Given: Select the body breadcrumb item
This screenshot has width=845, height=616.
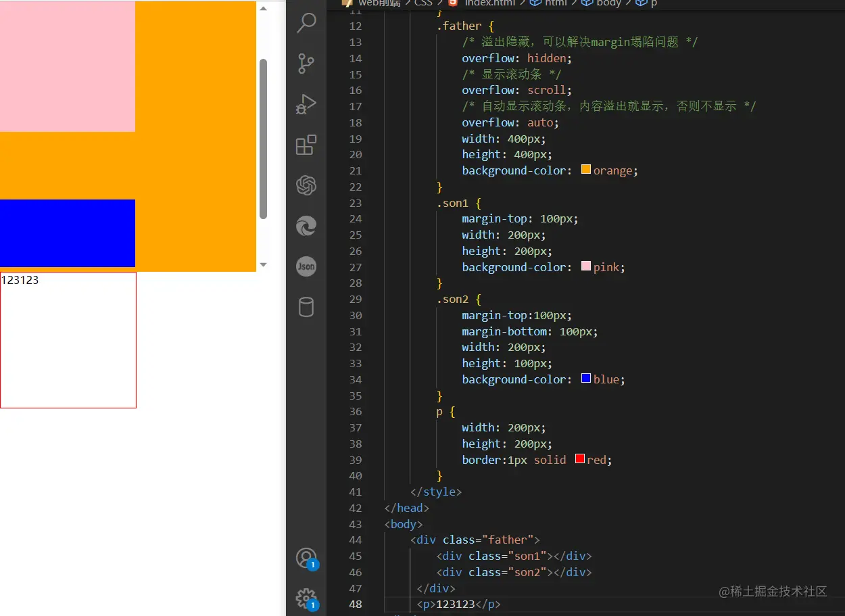Looking at the screenshot, I should click(x=602, y=3).
